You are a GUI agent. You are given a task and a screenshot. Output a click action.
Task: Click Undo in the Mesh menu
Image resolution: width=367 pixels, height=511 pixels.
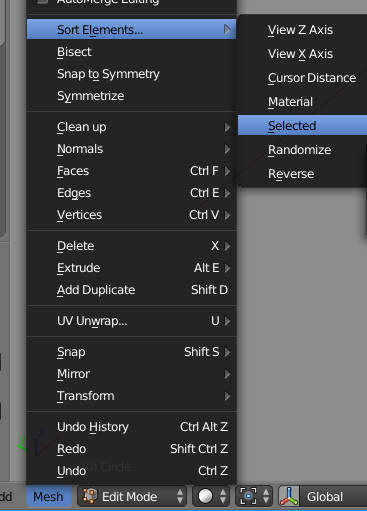[131, 471]
